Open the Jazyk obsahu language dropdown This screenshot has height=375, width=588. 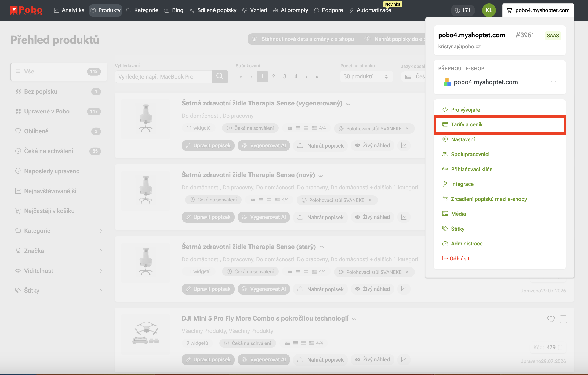point(413,76)
